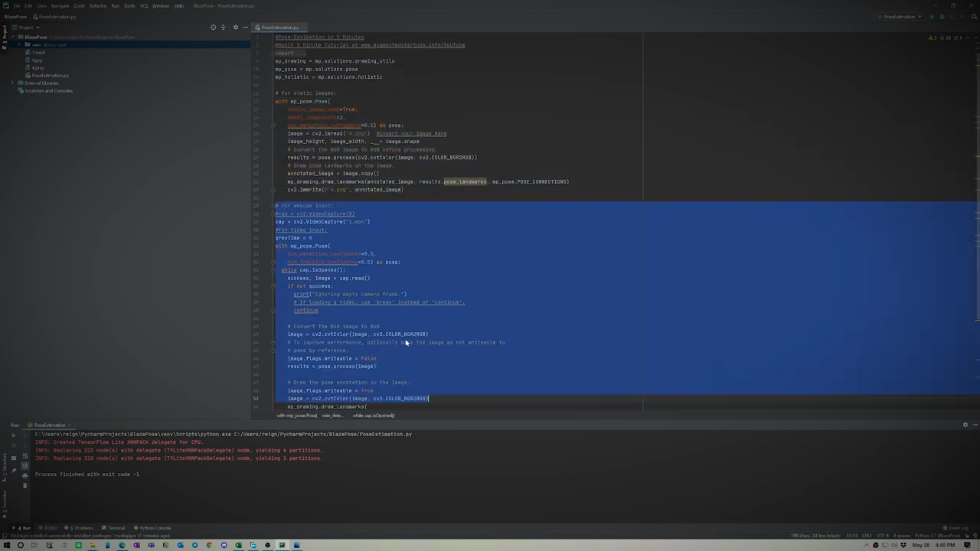Screen dimensions: 980x551
Task: Open the Refactor menu
Action: (x=98, y=5)
